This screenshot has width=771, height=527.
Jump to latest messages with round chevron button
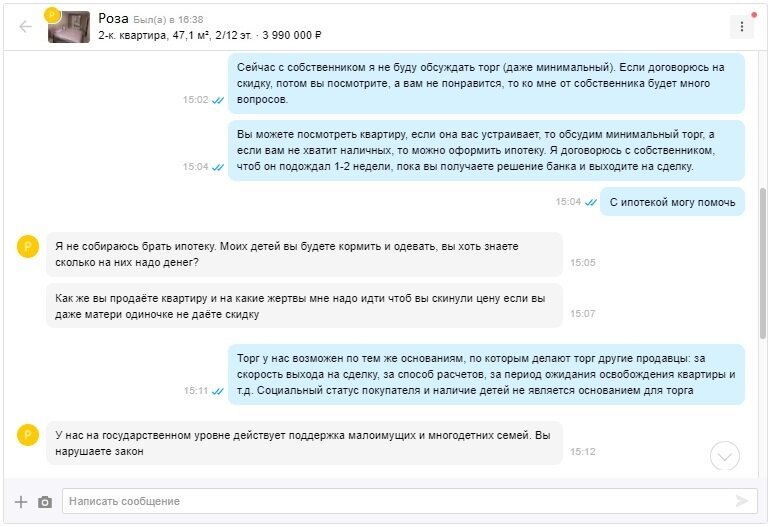pos(724,456)
